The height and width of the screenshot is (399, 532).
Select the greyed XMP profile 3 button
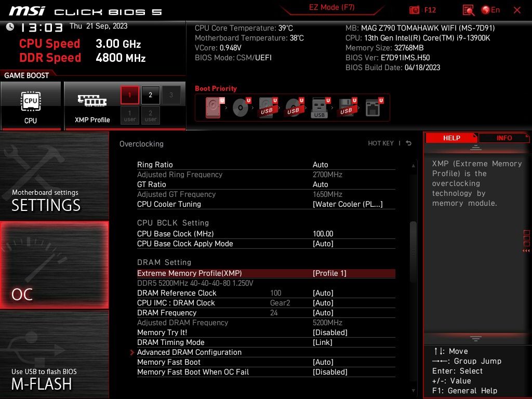tap(171, 95)
